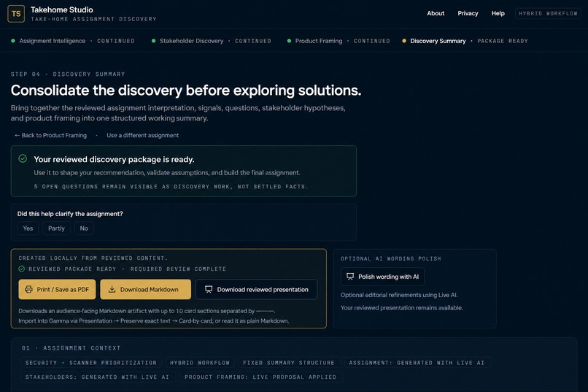Viewport: 588px width, 392px height.
Task: Click Download Markdown button
Action: 145,289
